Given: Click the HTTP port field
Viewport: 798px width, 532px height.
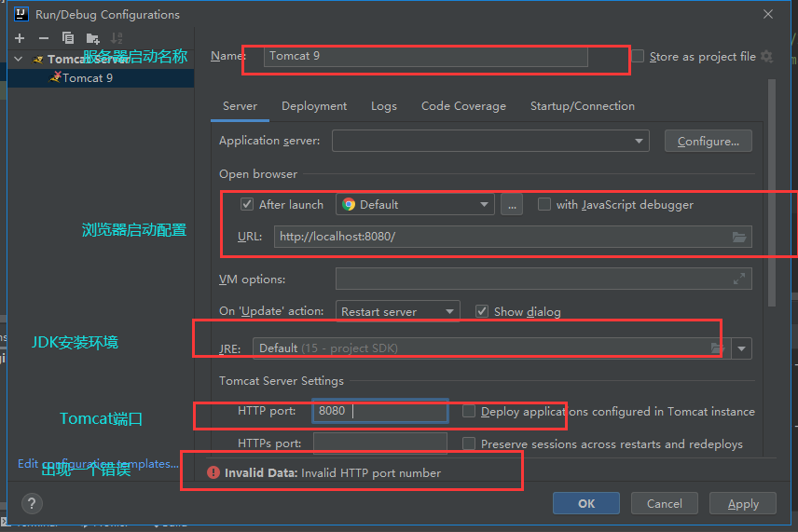Looking at the screenshot, I should click(380, 411).
